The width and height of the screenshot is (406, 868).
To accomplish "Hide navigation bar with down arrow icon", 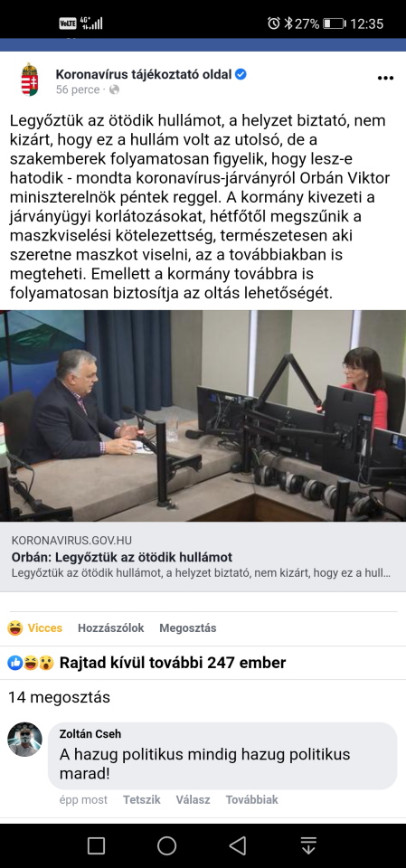I will pyautogui.click(x=308, y=845).
